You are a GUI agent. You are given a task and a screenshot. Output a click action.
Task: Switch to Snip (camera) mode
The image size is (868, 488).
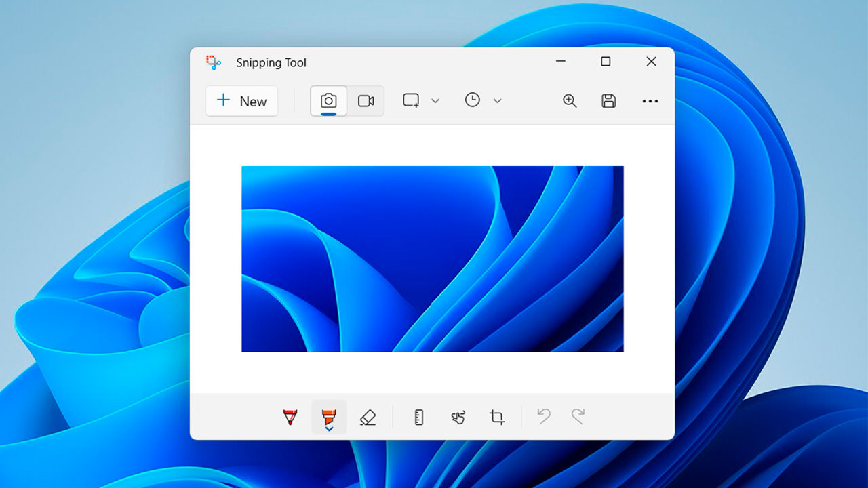click(329, 101)
